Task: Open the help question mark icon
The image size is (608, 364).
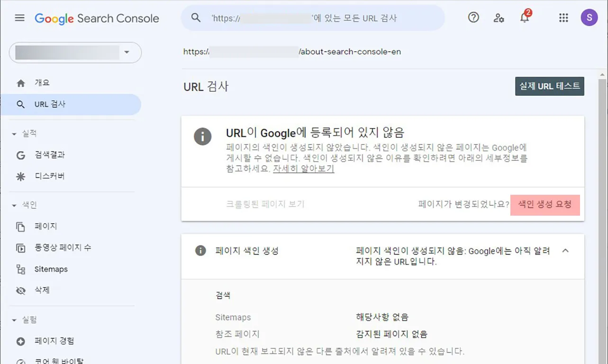Action: coord(473,18)
